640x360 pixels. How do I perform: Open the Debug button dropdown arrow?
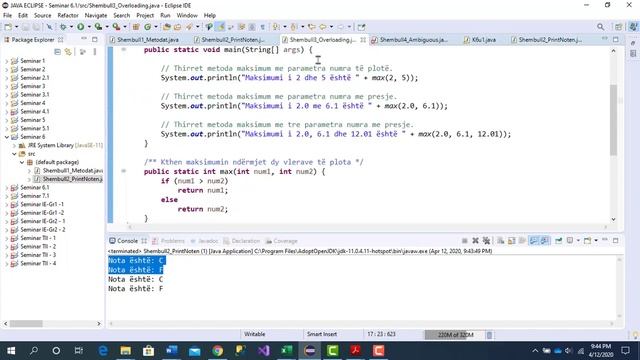(71, 27)
